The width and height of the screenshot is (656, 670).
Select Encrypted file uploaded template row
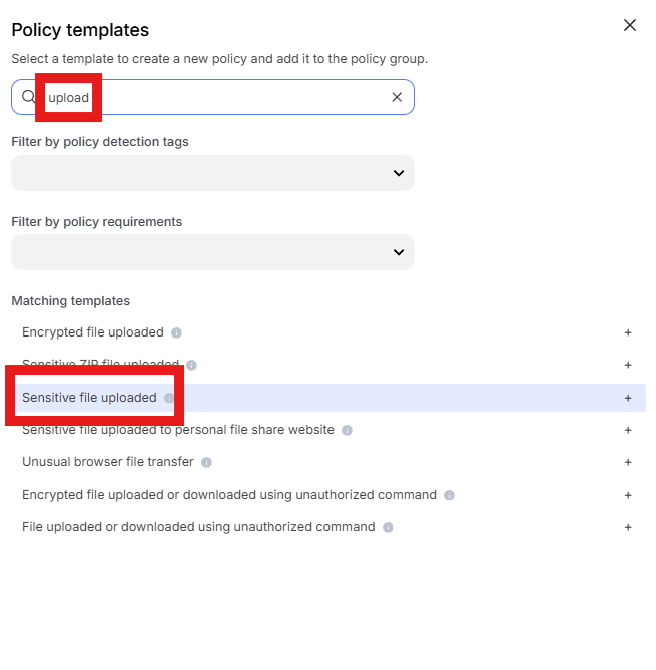328,332
